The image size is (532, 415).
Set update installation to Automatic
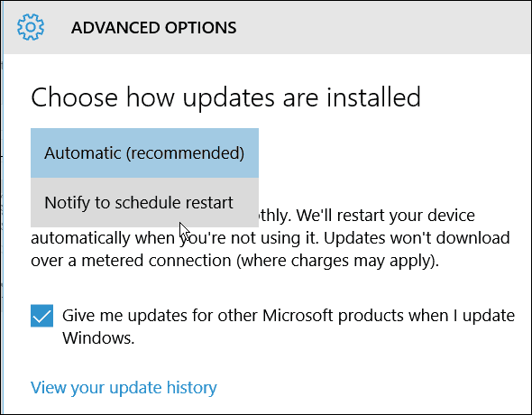(x=144, y=153)
